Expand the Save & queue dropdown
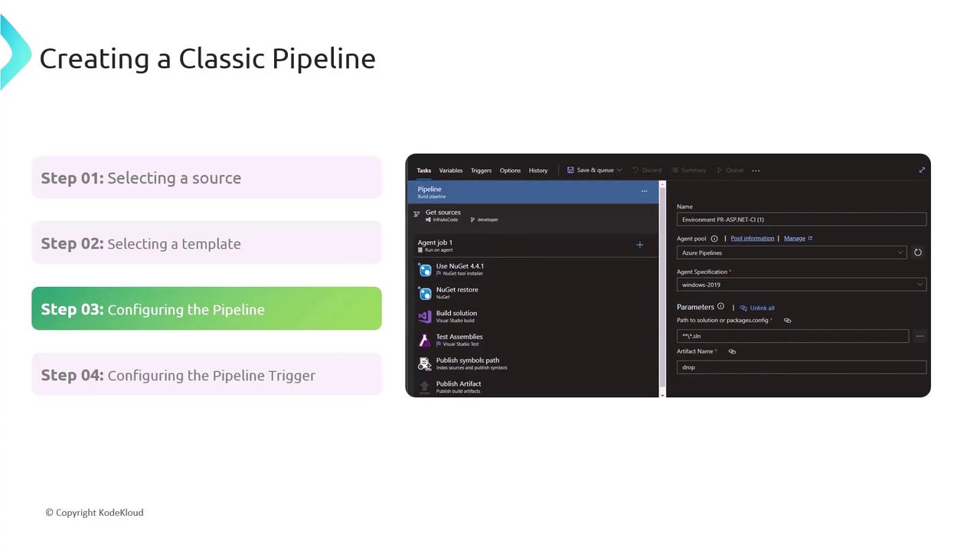980x551 pixels. [x=619, y=170]
